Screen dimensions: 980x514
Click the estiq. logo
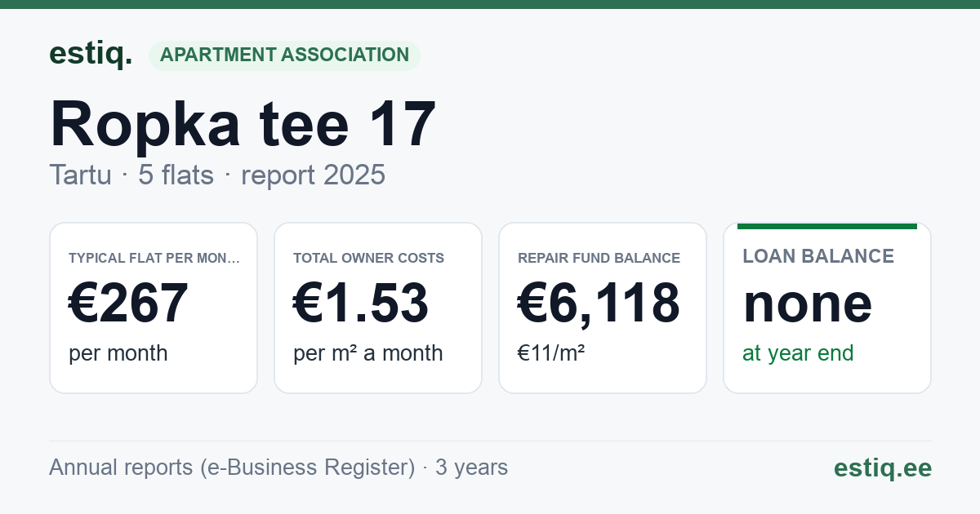(91, 54)
